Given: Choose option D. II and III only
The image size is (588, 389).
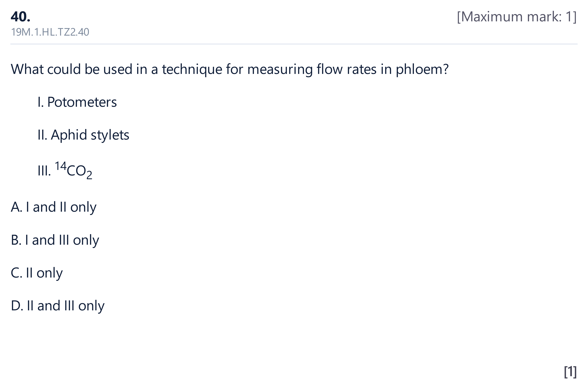Looking at the screenshot, I should click(x=58, y=306).
